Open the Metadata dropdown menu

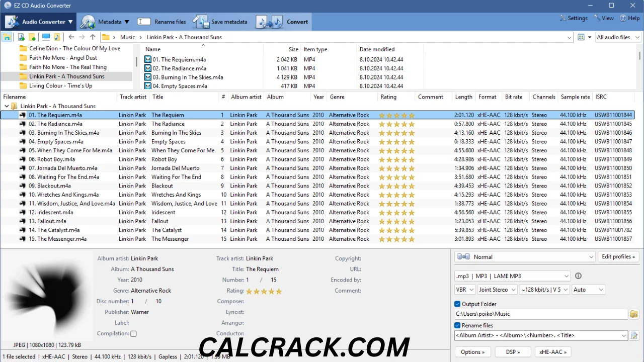coord(105,22)
